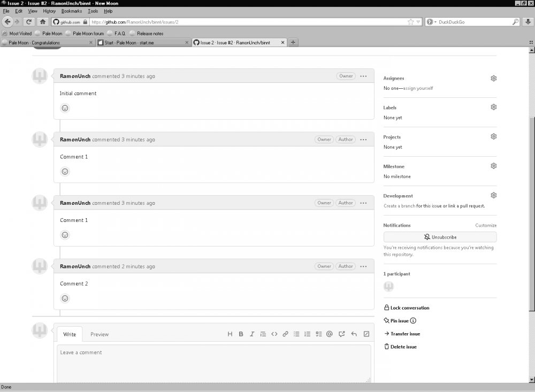535x392 pixels.
Task: Insert a bulleted list in the comment
Action: pyautogui.click(x=296, y=334)
